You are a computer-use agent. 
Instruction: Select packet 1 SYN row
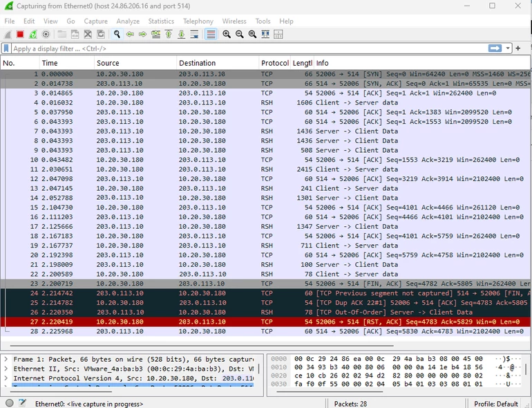265,74
